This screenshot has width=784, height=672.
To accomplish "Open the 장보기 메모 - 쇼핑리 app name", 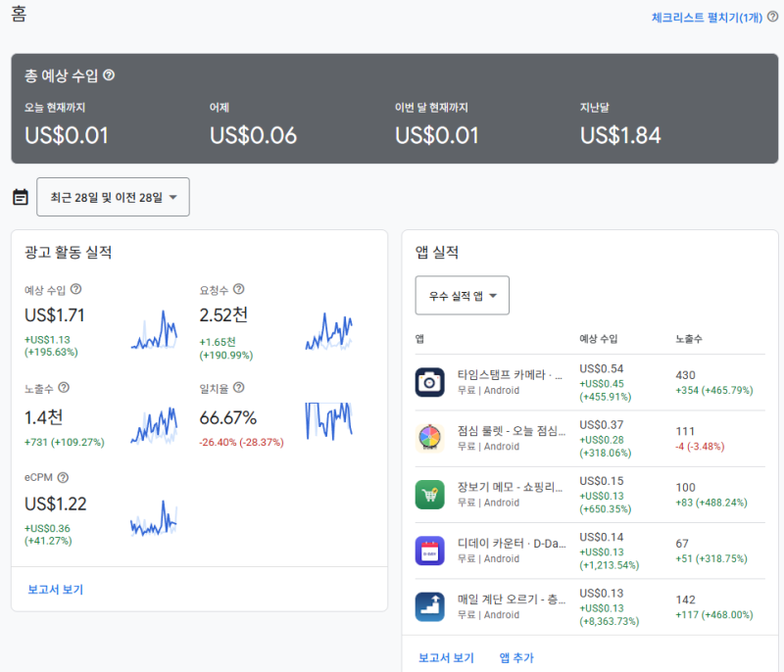I will click(x=510, y=487).
